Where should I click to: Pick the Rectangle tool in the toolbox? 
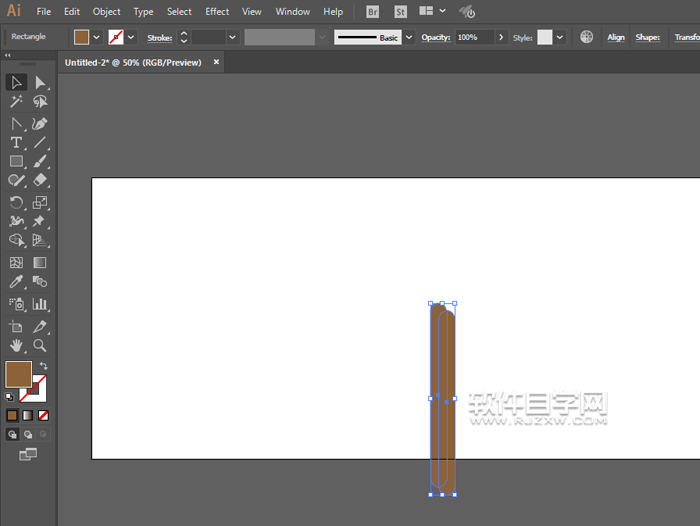tap(17, 161)
